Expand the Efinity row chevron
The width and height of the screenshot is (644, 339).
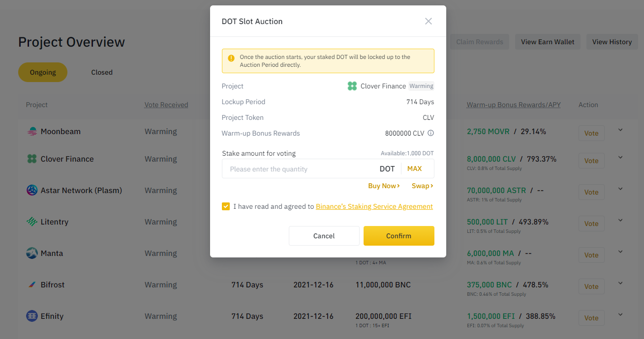click(x=620, y=314)
